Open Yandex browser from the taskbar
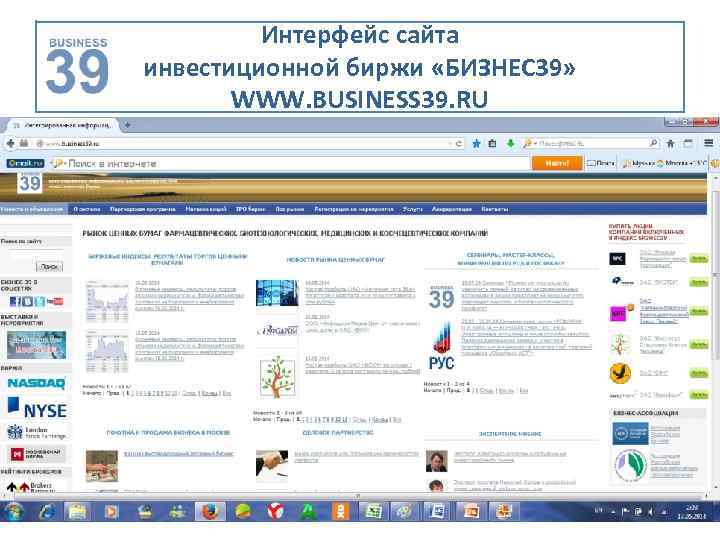720x540 pixels. click(275, 512)
